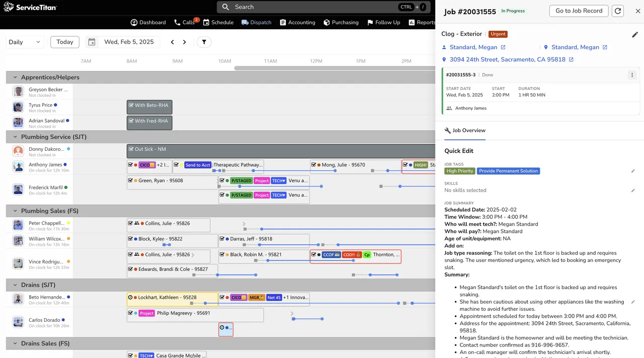Collapse Drains Sales (FS) group
The image size is (644, 358).
point(15,343)
